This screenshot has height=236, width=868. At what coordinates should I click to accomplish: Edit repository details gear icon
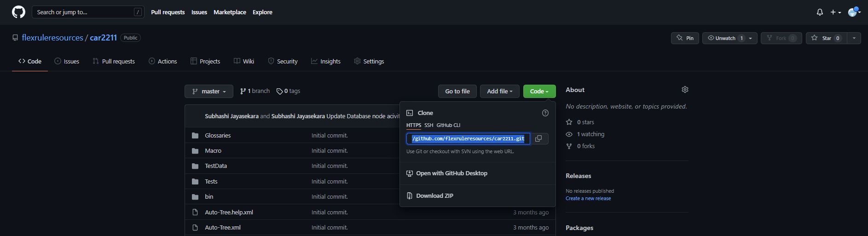pyautogui.click(x=685, y=89)
